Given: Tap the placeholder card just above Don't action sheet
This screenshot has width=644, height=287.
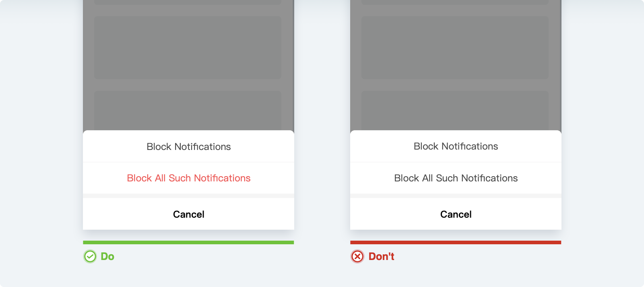Looking at the screenshot, I should pos(455,110).
